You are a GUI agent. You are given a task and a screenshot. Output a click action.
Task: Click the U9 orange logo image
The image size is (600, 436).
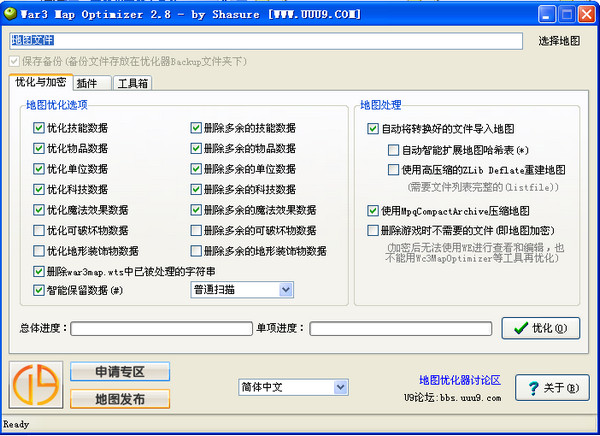click(36, 385)
